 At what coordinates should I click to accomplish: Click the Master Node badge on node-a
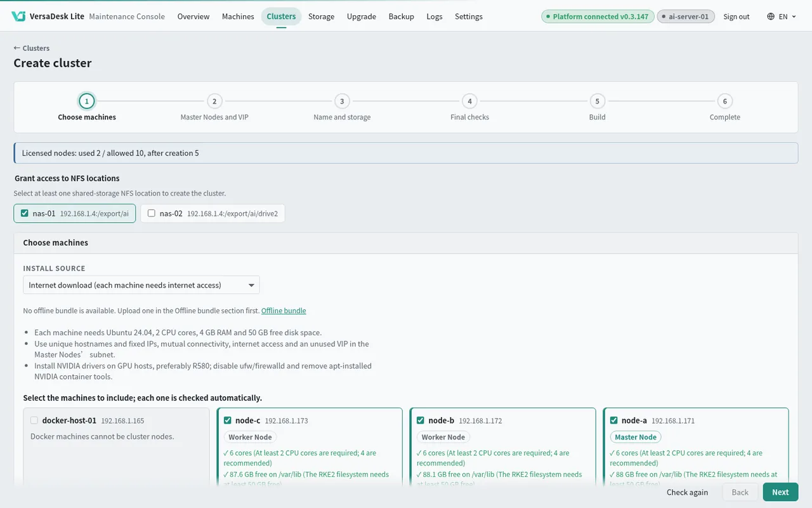636,437
